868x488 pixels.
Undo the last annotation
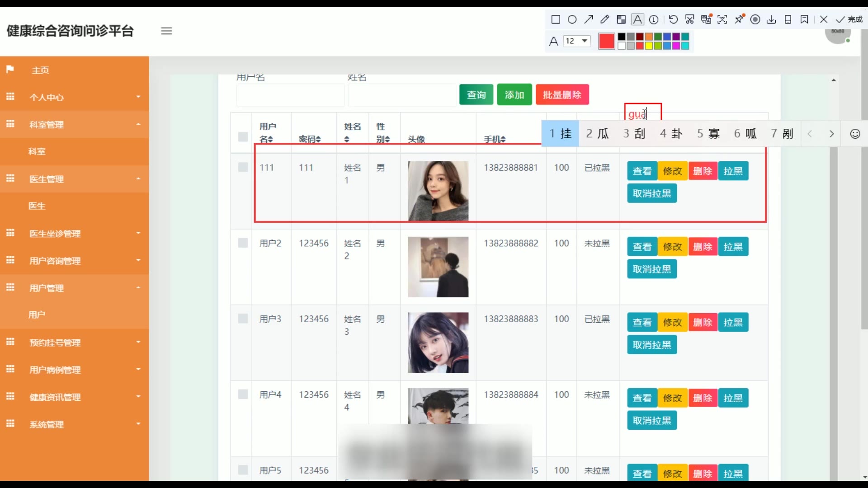tap(673, 19)
